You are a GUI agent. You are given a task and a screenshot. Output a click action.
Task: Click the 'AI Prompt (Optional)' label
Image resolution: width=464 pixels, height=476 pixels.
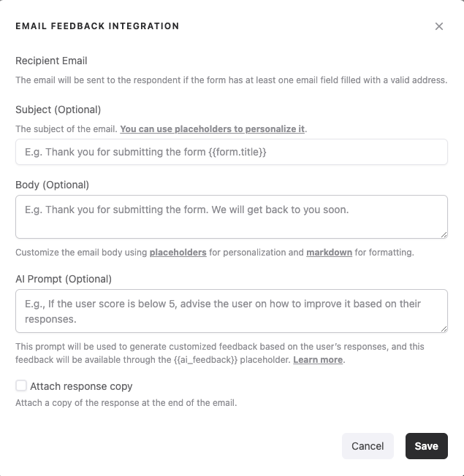(64, 279)
